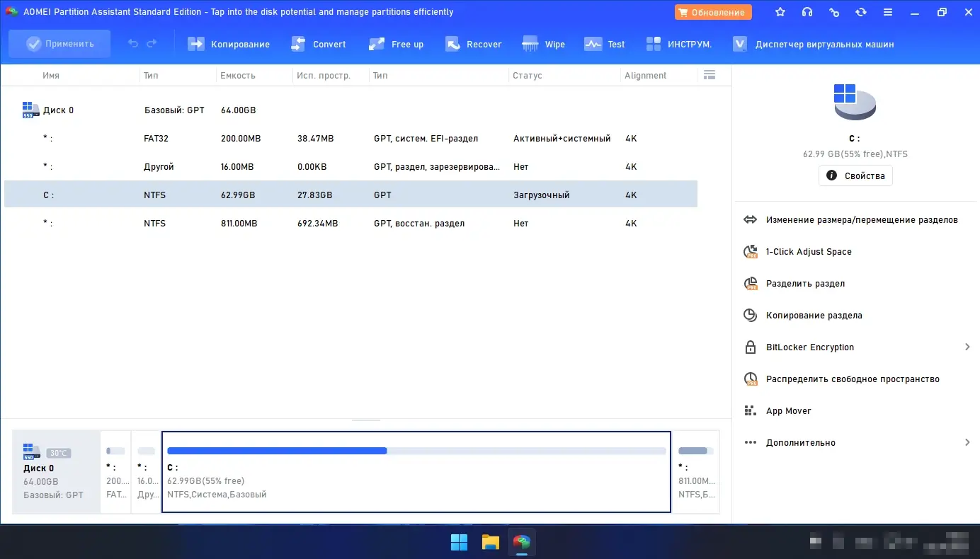The width and height of the screenshot is (980, 559).
Task: Click the panel splitter handle above disk map
Action: (x=366, y=420)
